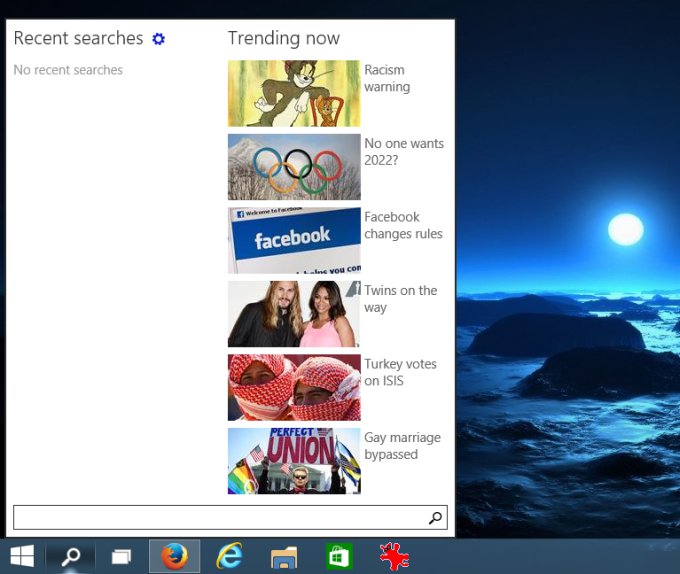Open the red splat app on taskbar
Screen dimensions: 680x574
tap(394, 556)
